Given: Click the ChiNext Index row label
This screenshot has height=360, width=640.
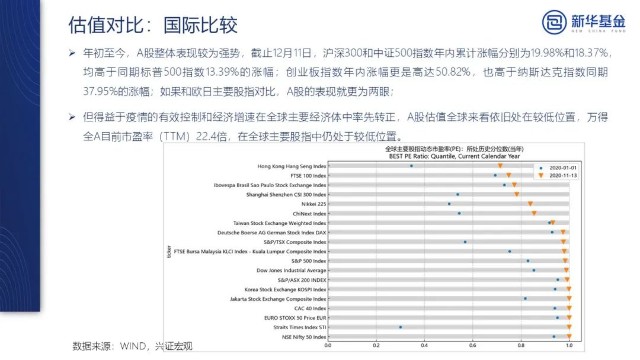Looking at the screenshot, I should 309,213.
